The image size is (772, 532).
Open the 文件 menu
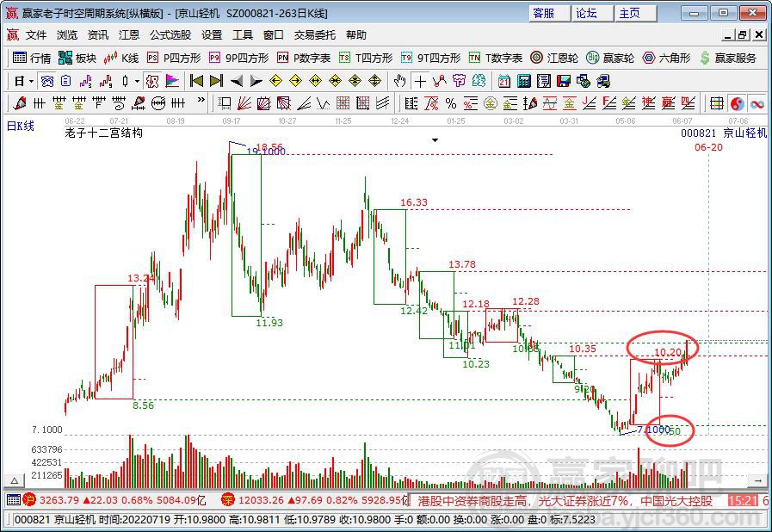click(x=36, y=35)
